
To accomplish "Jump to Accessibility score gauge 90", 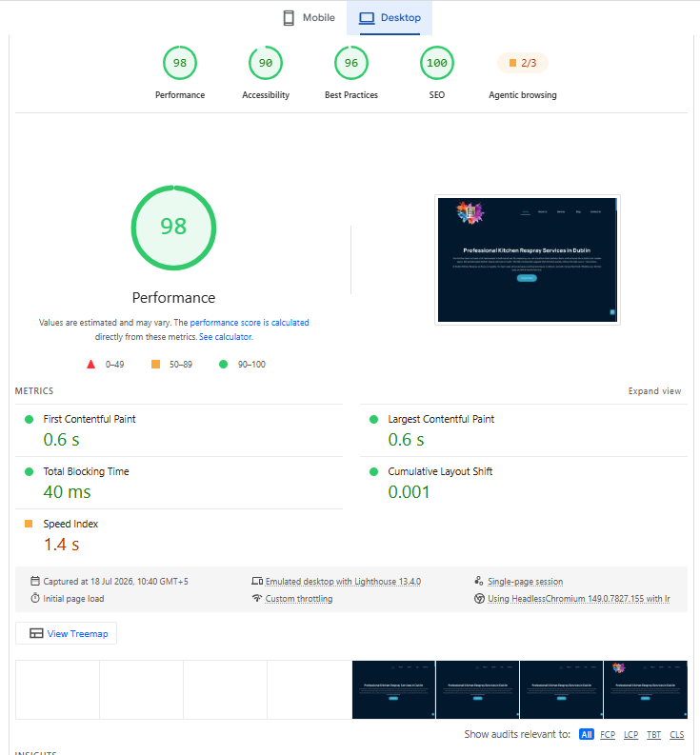I will click(266, 63).
